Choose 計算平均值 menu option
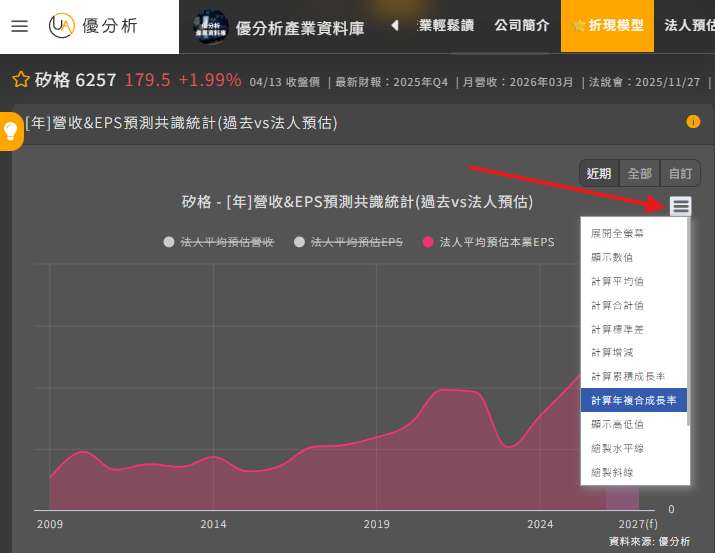This screenshot has height=553, width=715. click(617, 281)
